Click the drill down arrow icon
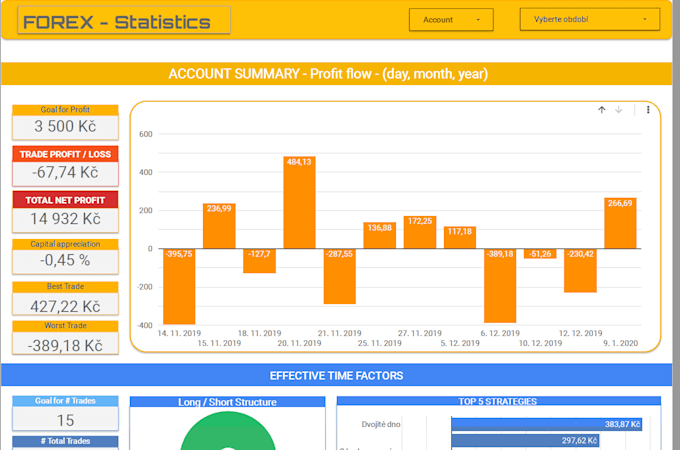Viewport: 680px width, 450px height. pyautogui.click(x=619, y=110)
